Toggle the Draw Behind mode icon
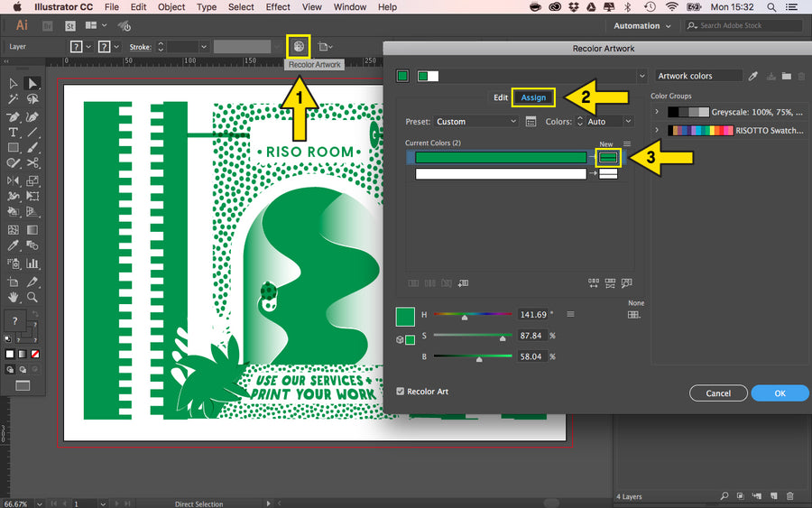 pyautogui.click(x=23, y=369)
